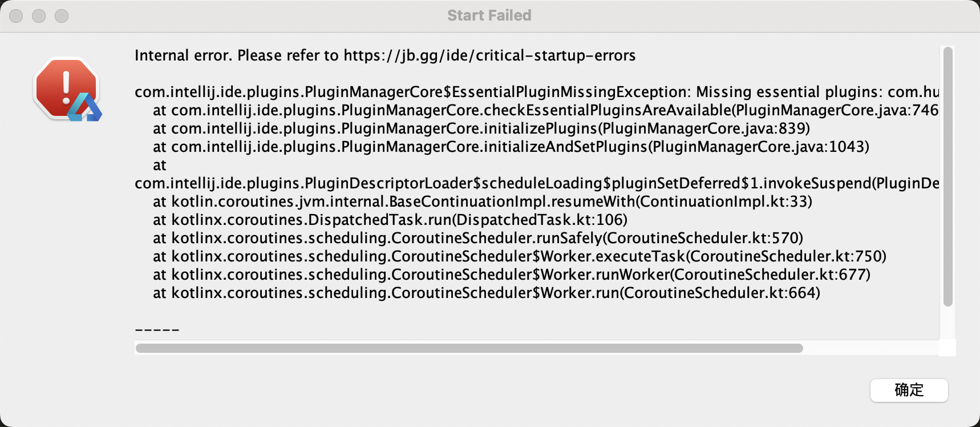Minimize the Start Failed dialog

click(x=39, y=16)
